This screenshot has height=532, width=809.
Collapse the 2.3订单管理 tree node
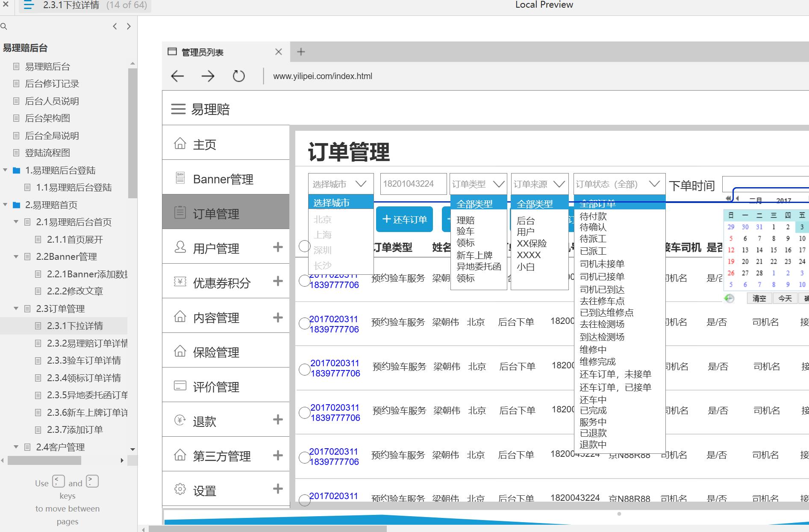tap(16, 309)
